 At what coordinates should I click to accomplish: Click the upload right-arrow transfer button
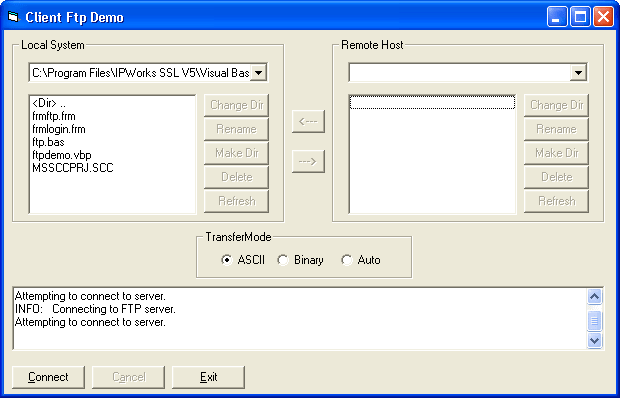(x=308, y=161)
